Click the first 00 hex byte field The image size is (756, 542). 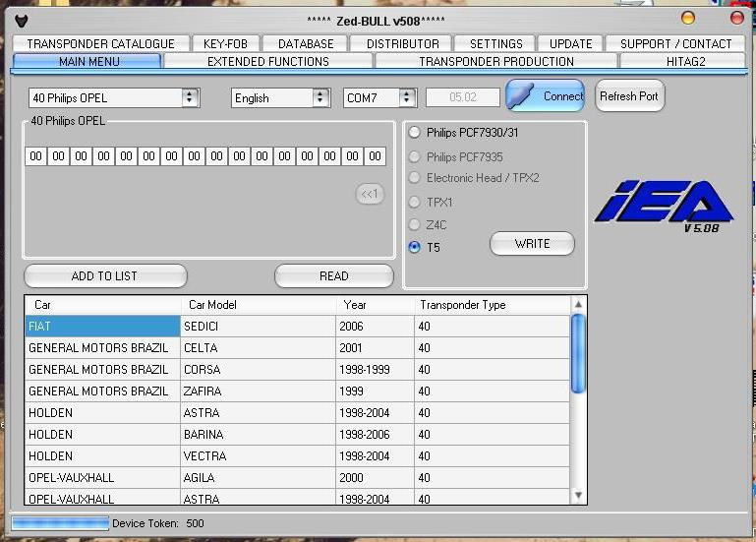coord(35,155)
